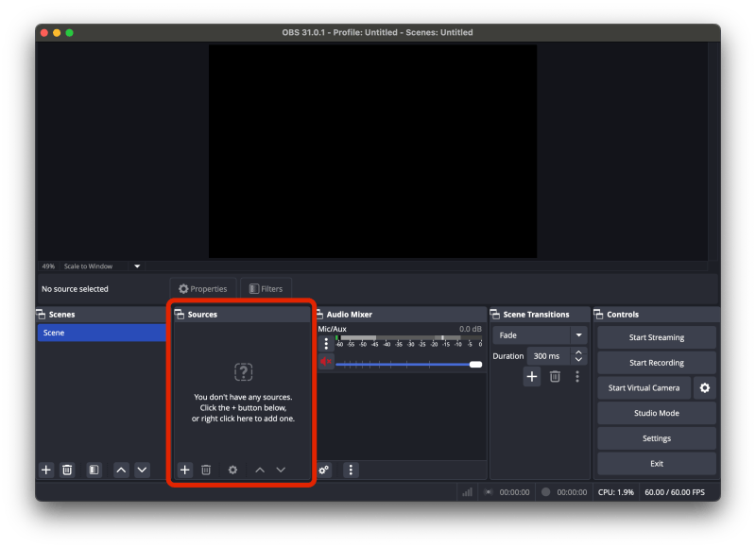
Task: Open Settings from Controls
Action: pyautogui.click(x=656, y=438)
